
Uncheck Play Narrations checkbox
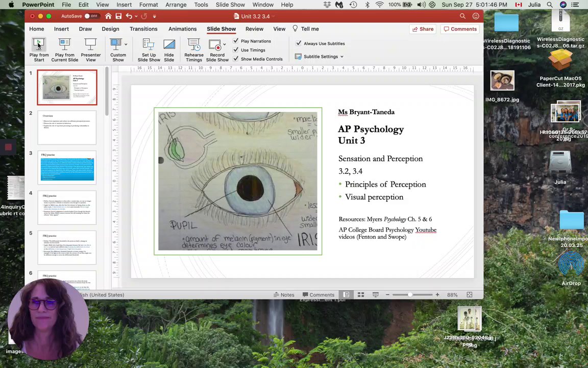(236, 41)
